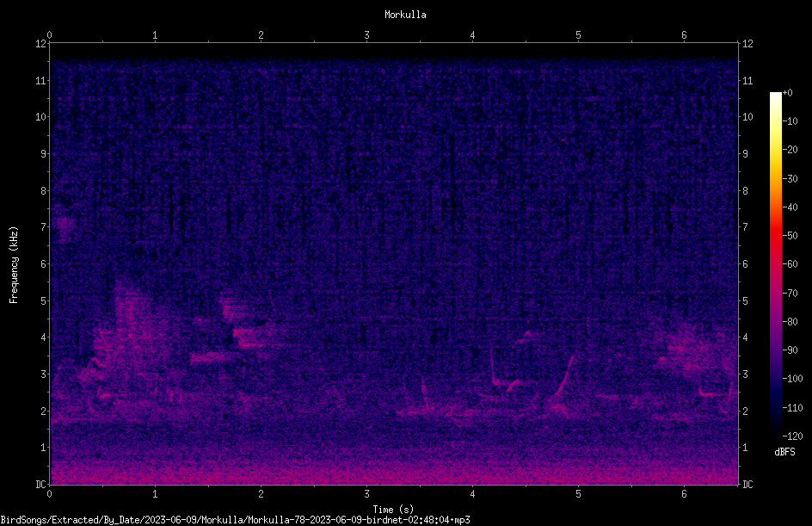Screen dimensions: 812x526
Task: Click the "5" tick on left frequency axis
Action: pyautogui.click(x=43, y=300)
